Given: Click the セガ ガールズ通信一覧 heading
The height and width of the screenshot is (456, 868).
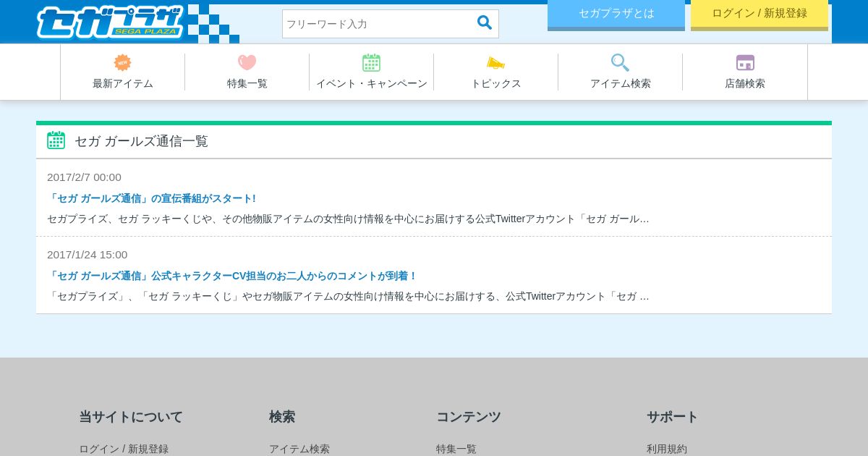Looking at the screenshot, I should tap(141, 141).
